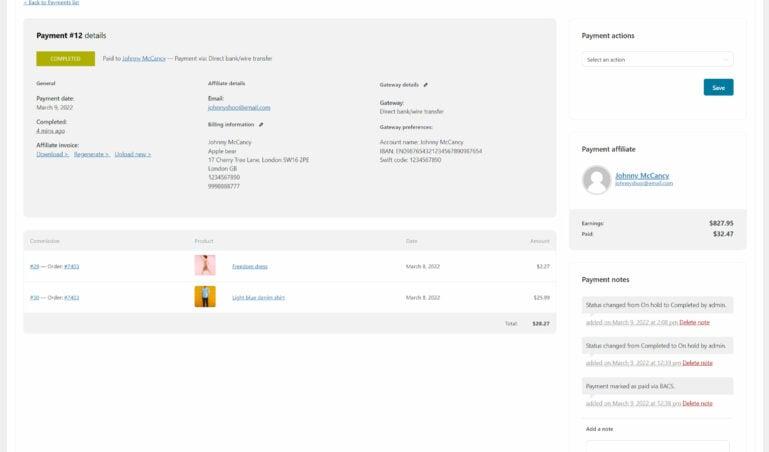Click the Swift code 1234567890 line

pyautogui.click(x=410, y=160)
